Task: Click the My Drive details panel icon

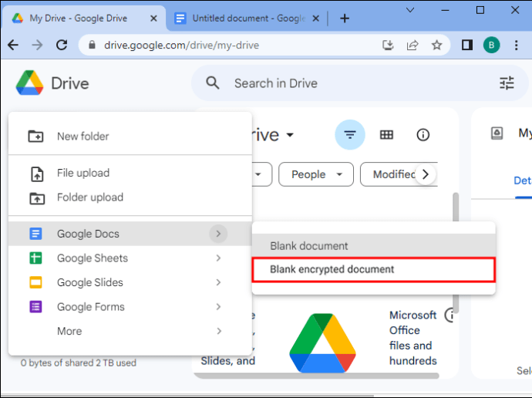Action: 497,133
